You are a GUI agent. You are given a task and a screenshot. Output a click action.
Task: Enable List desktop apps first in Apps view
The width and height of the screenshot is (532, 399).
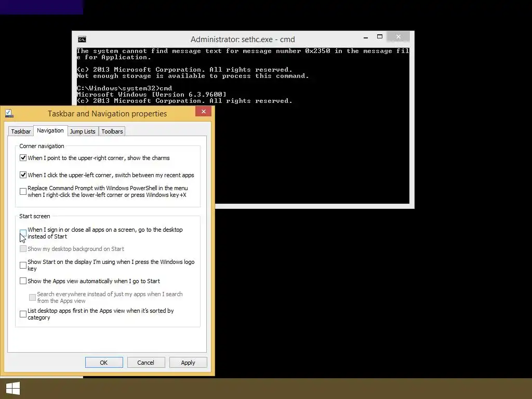tap(23, 314)
